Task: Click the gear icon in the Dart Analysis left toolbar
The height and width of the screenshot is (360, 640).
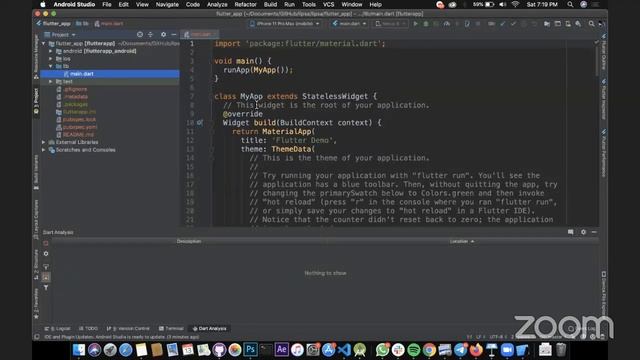Action: click(x=46, y=254)
